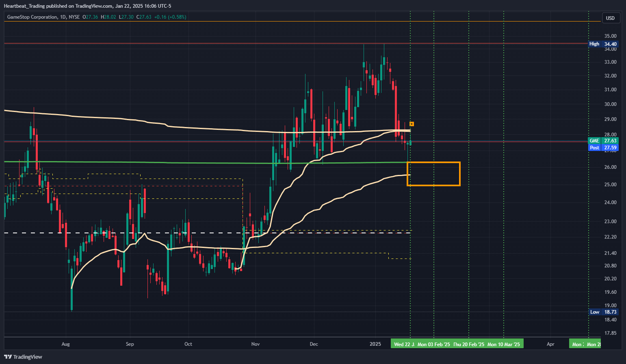This screenshot has width=626, height=364.
Task: Click the GameStop Corporation symbol title
Action: [x=32, y=17]
